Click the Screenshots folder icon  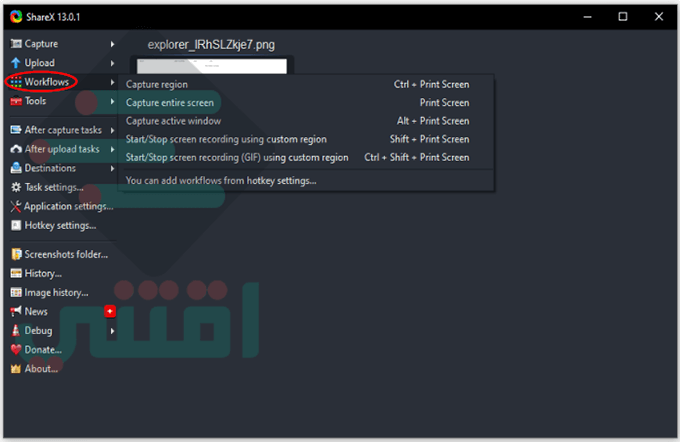coord(16,254)
